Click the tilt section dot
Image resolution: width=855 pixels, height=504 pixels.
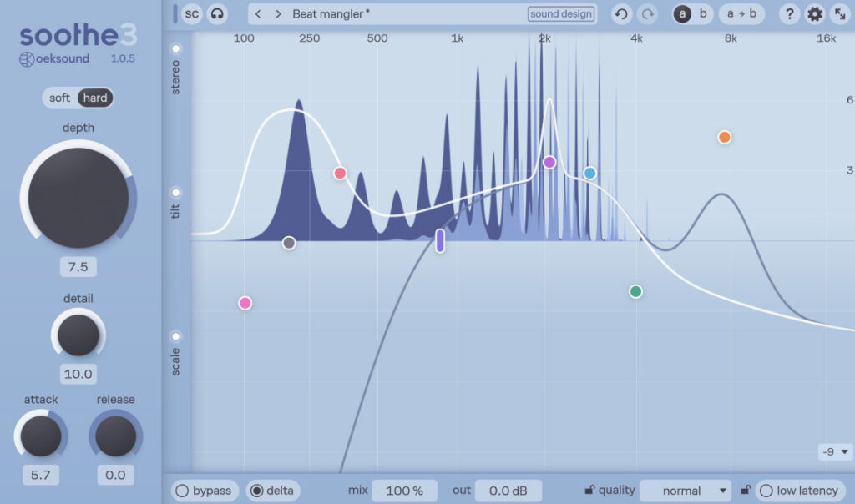(175, 192)
